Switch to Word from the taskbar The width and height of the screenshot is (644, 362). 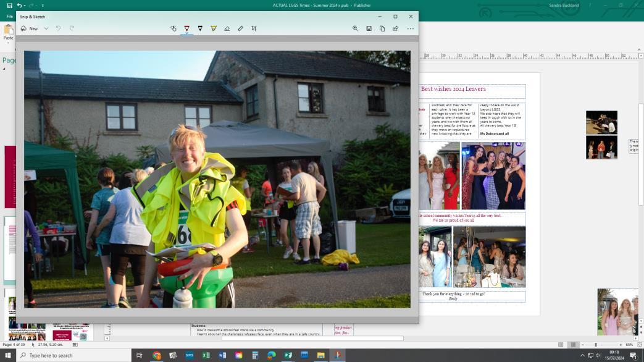[x=222, y=355]
